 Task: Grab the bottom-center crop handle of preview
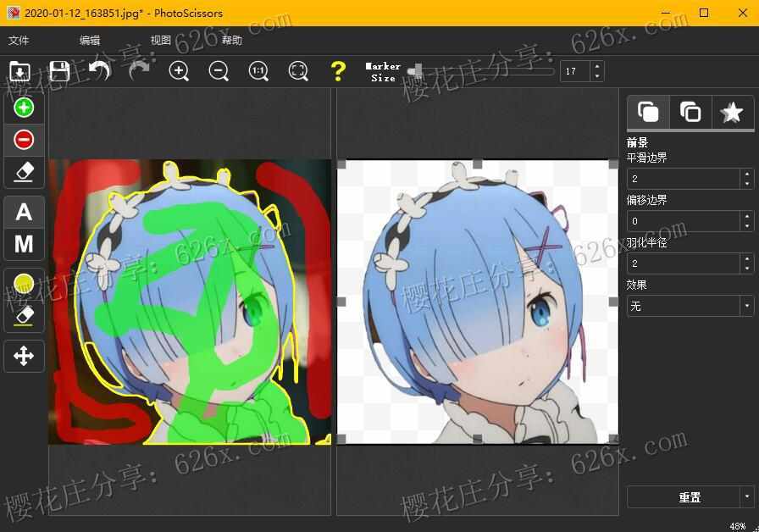[477, 439]
